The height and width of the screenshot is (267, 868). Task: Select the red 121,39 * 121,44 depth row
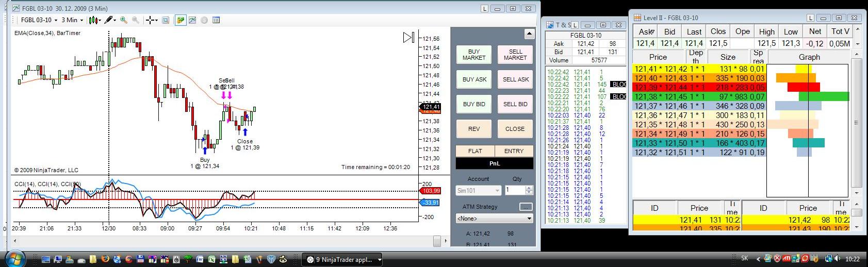click(x=699, y=87)
